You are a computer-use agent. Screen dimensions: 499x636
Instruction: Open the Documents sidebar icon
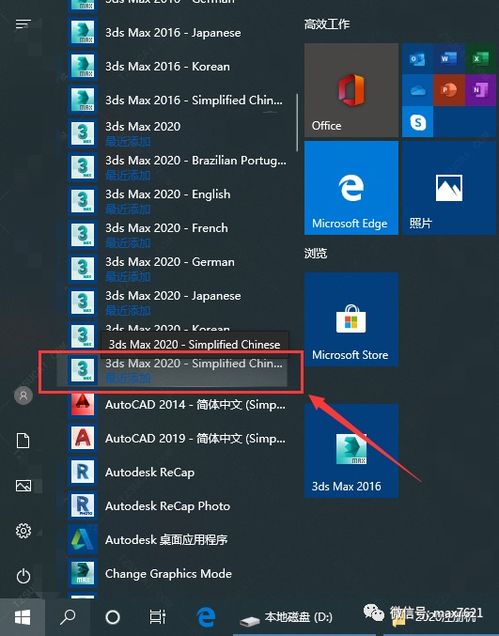[x=23, y=440]
